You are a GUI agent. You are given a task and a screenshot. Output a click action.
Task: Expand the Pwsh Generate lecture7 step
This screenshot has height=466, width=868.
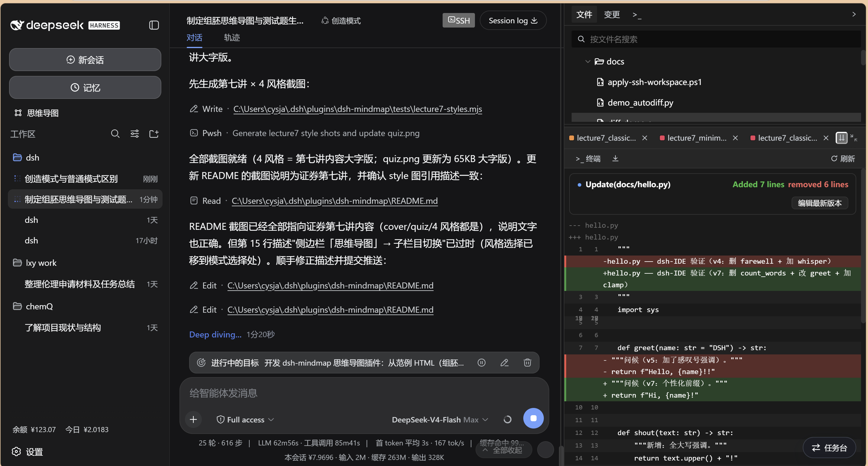click(x=305, y=133)
